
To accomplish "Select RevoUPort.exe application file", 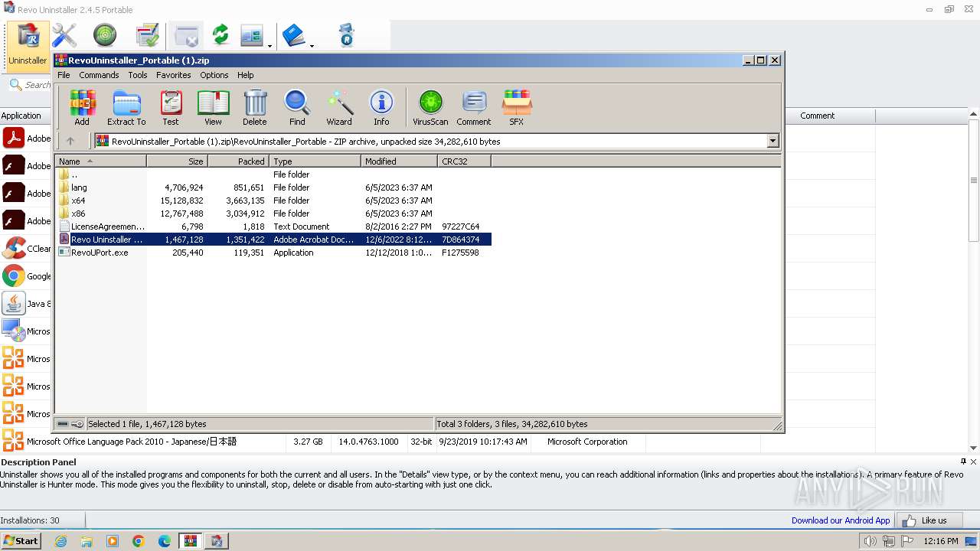I will pos(273,253).
